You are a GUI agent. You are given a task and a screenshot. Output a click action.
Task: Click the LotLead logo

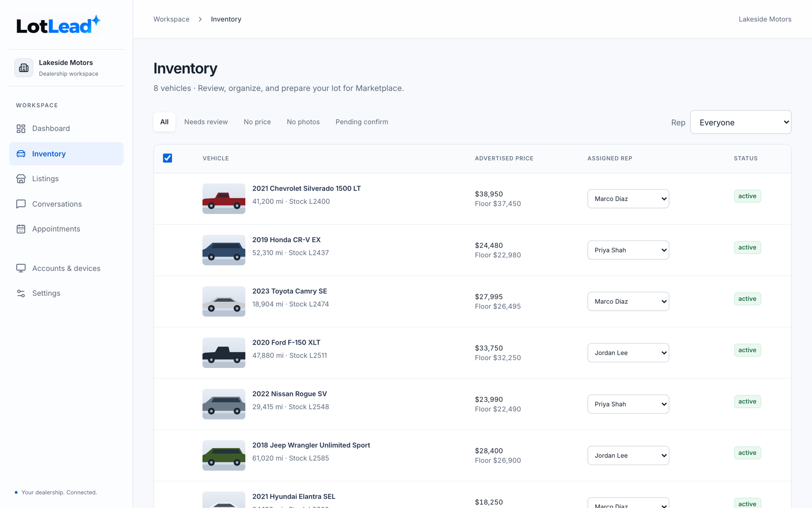pyautogui.click(x=58, y=25)
